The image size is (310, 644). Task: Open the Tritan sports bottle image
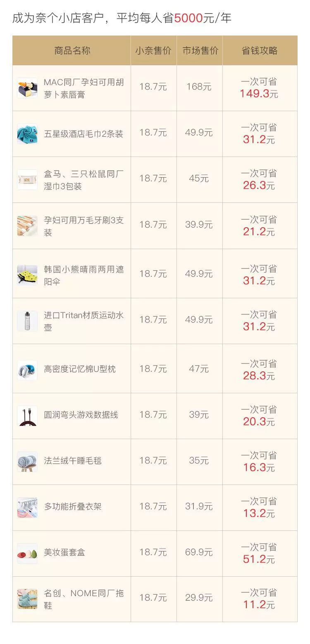coord(27,321)
